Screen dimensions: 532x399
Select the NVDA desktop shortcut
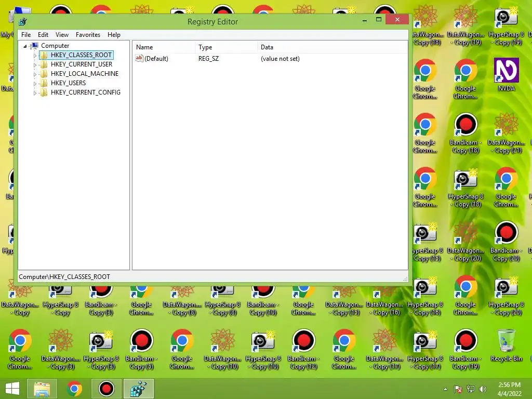(x=506, y=75)
